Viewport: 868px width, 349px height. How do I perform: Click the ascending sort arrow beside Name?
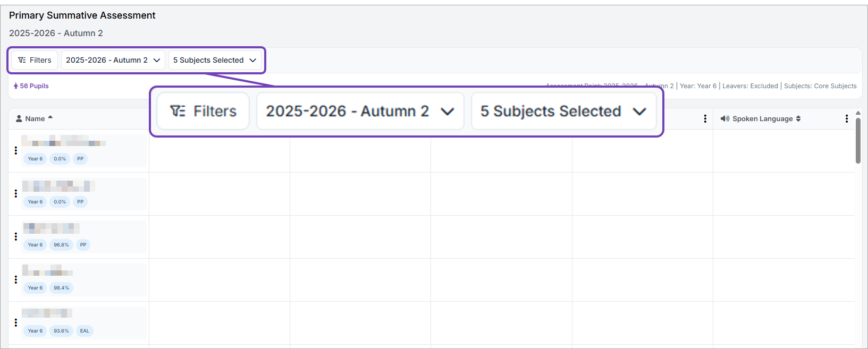point(50,117)
